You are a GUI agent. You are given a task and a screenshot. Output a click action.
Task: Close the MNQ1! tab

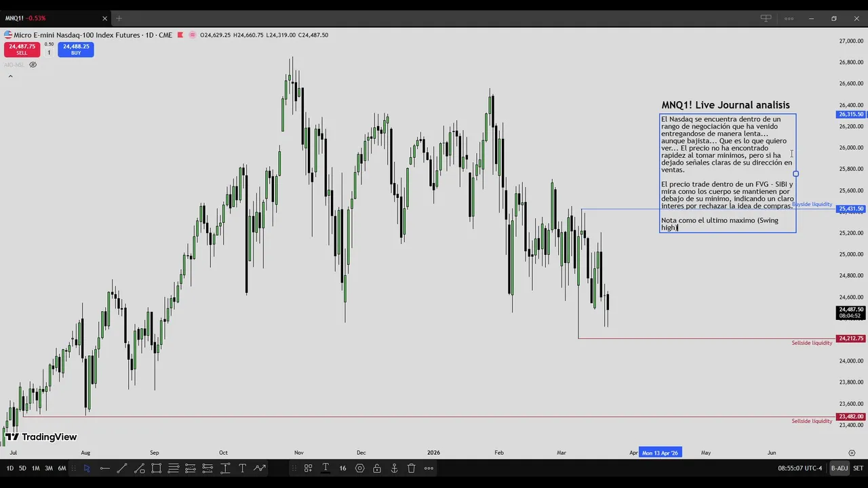tap(104, 18)
